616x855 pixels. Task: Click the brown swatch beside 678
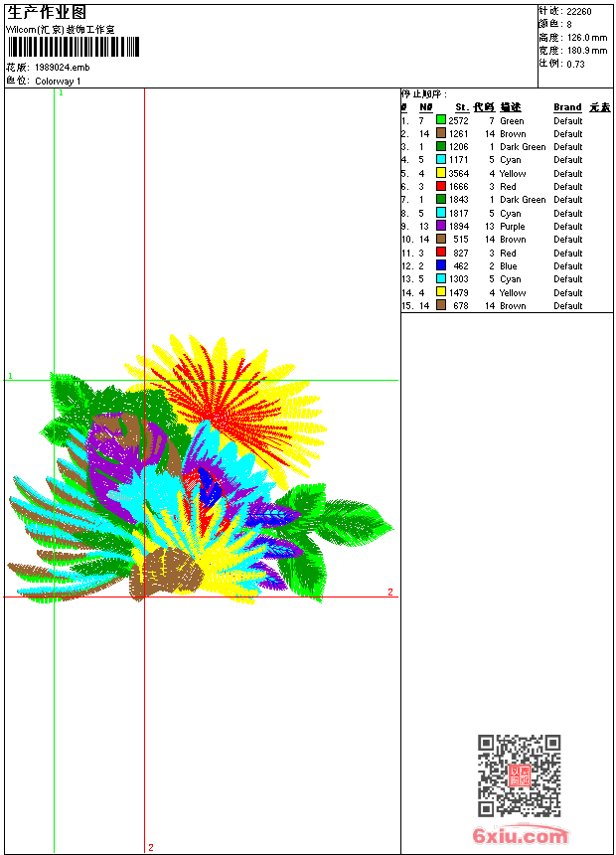point(441,305)
